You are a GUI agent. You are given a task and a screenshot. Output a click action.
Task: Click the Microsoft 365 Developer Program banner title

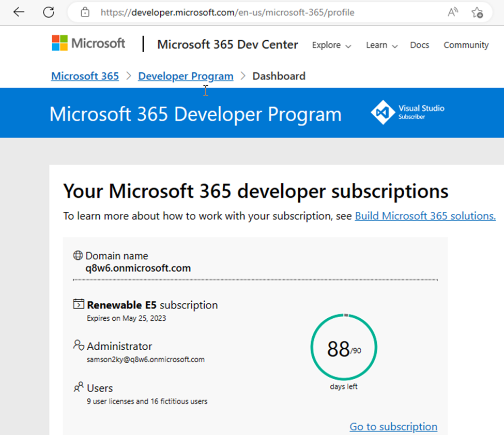click(x=195, y=114)
